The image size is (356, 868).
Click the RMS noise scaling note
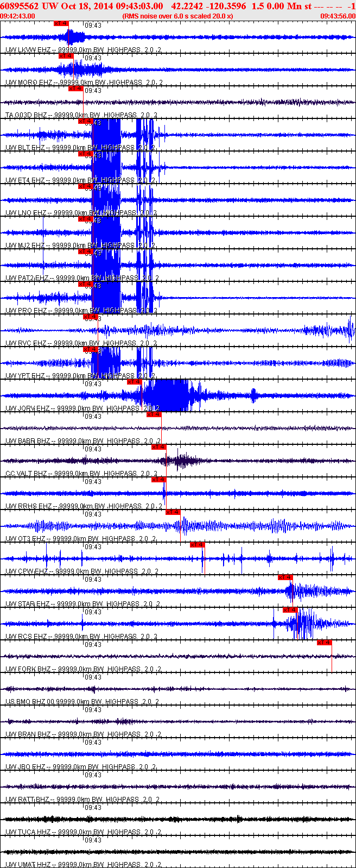178,16
